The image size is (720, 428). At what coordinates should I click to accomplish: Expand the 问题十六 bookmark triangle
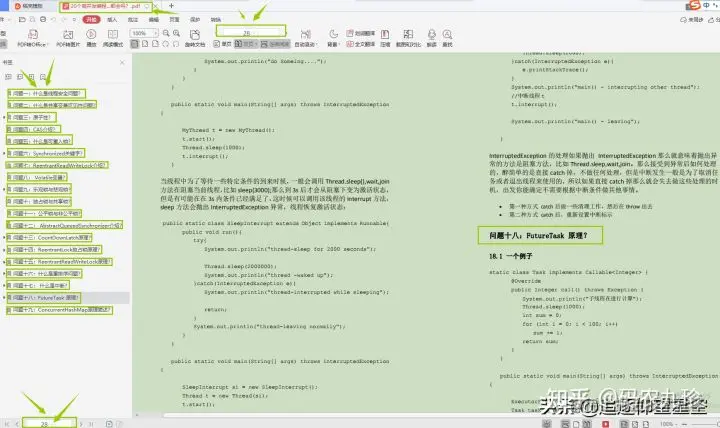tap(4, 274)
